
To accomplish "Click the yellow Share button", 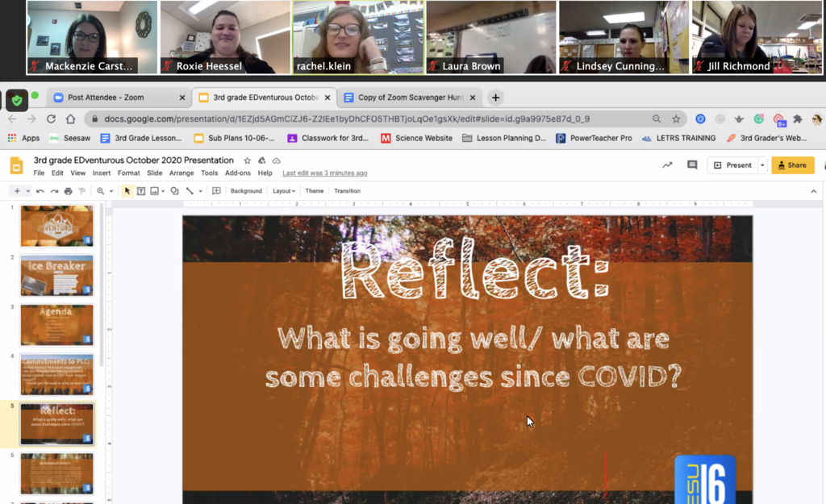I will 792,165.
